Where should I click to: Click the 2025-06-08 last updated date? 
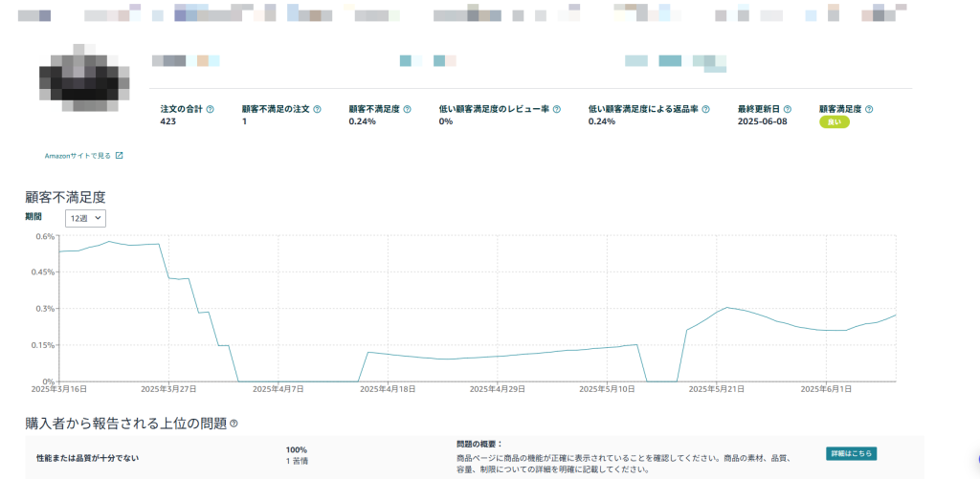763,121
